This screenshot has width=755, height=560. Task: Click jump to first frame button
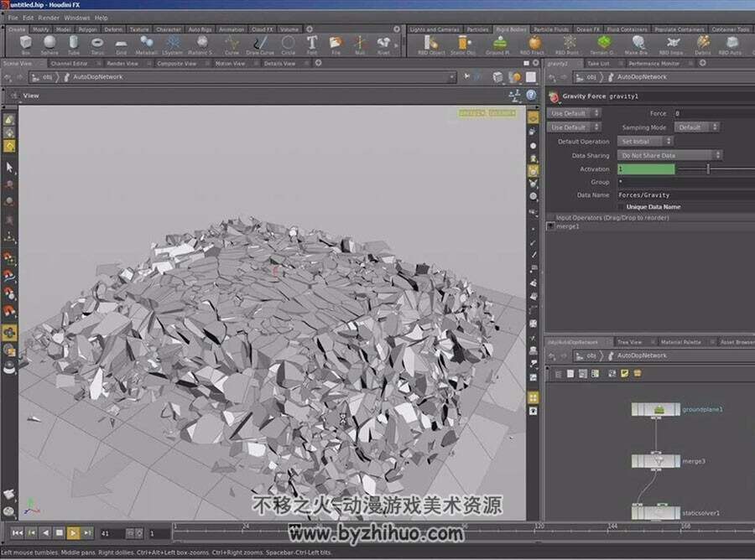[18, 532]
